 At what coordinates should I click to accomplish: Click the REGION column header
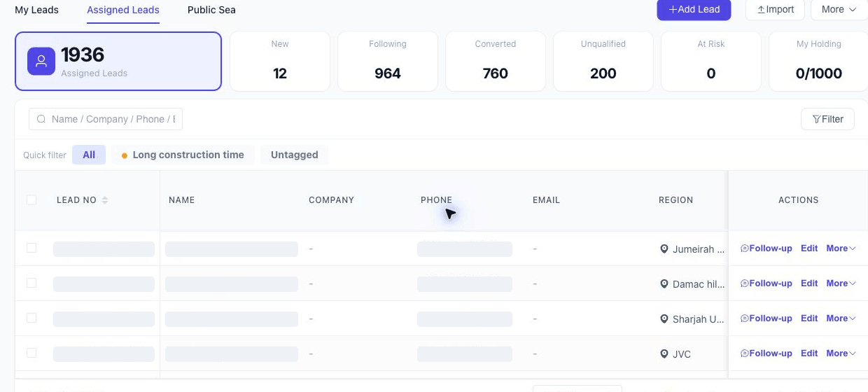pos(675,200)
